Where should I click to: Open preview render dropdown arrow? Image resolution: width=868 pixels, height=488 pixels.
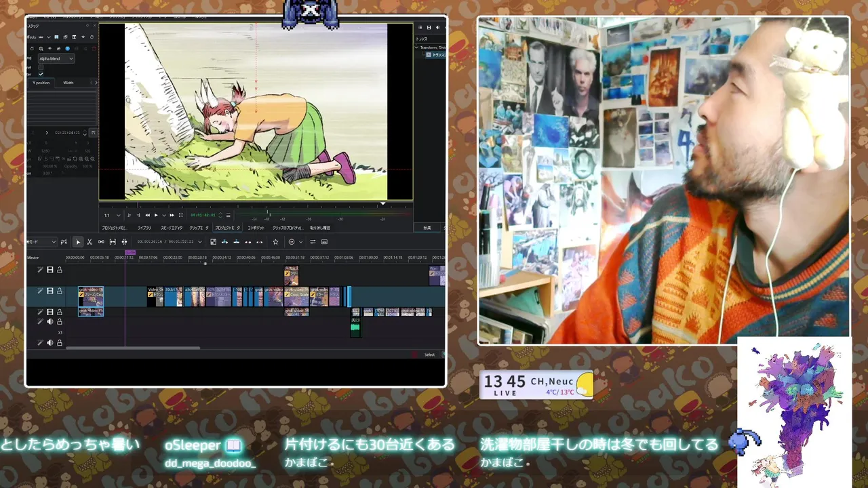[x=300, y=242]
